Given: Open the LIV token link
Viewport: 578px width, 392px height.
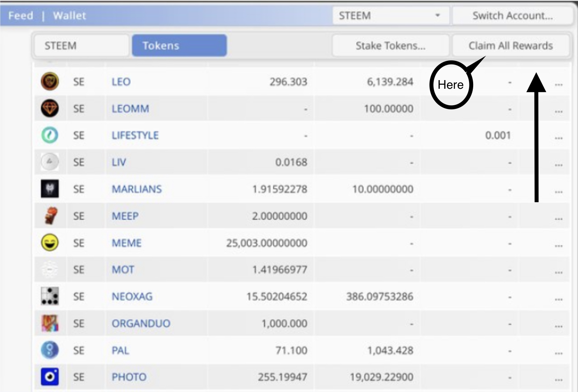Looking at the screenshot, I should click(119, 162).
